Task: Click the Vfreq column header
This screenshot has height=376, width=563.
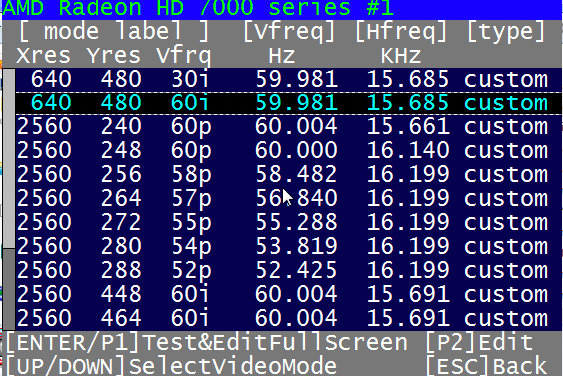Action: click(289, 32)
